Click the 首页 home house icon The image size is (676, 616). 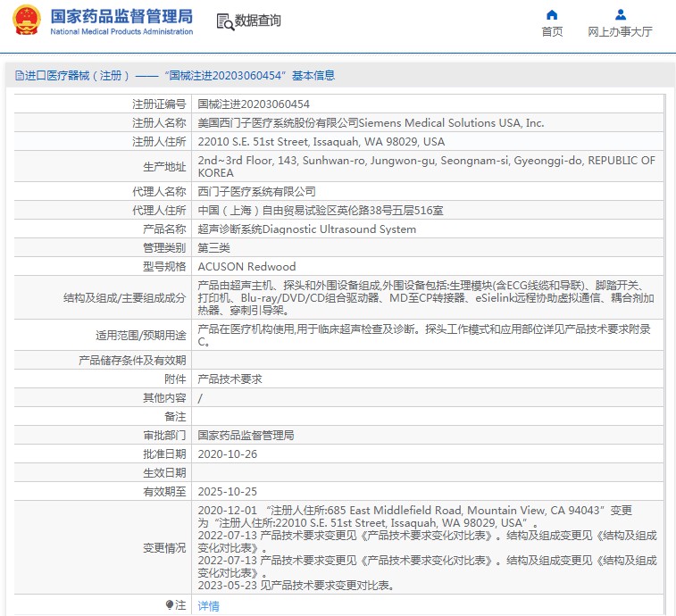[552, 14]
